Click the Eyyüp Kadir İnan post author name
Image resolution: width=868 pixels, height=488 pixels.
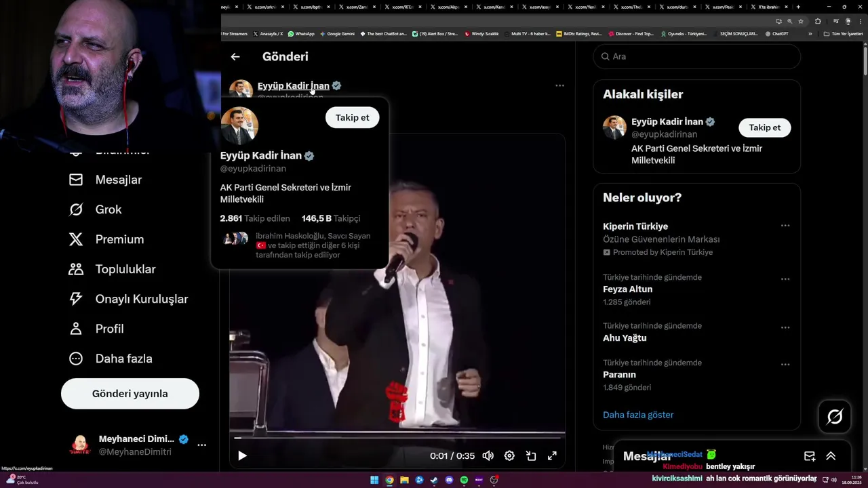(x=294, y=85)
